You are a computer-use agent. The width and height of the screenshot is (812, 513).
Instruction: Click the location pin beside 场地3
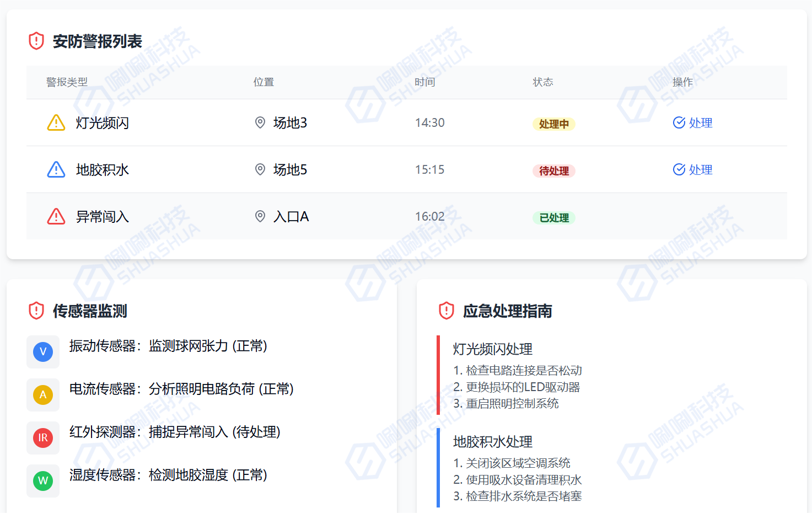click(260, 122)
